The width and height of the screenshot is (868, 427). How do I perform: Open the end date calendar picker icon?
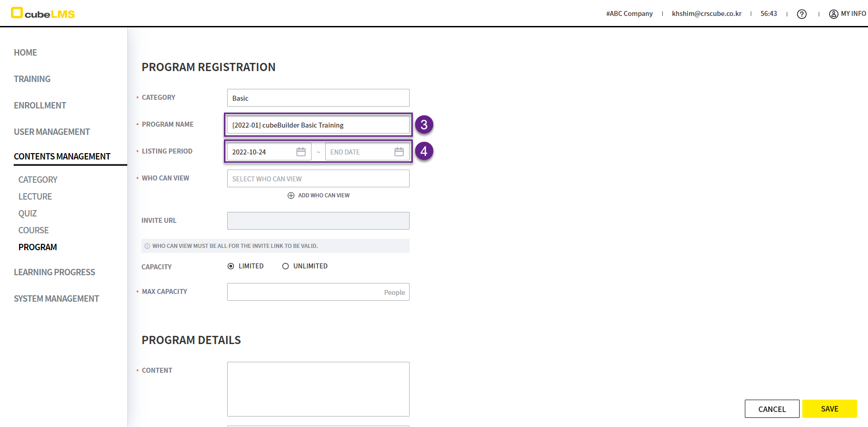[399, 152]
